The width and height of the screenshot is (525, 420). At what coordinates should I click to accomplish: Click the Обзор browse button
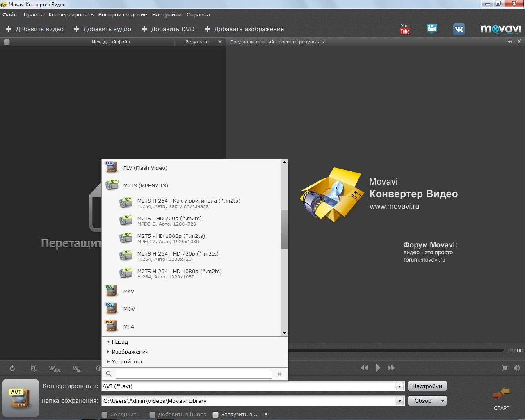click(423, 401)
